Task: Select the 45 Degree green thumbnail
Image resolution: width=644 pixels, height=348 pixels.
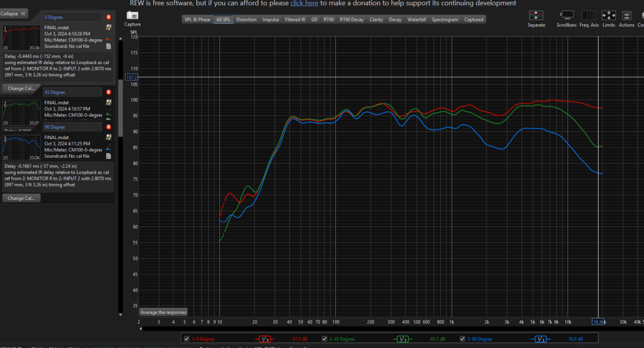Action: (21, 113)
